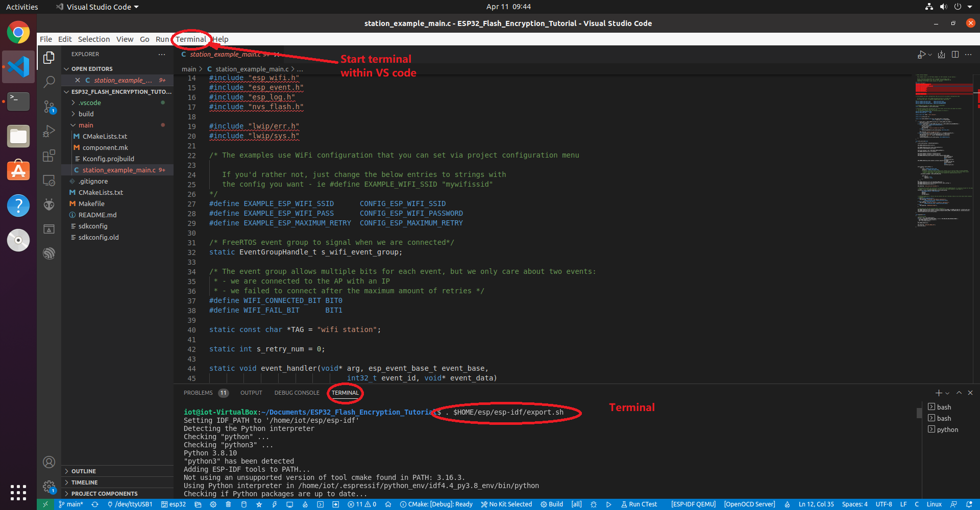This screenshot has width=980, height=510.
Task: Switch to the DEBUG CONSOLE tab
Action: click(x=297, y=393)
